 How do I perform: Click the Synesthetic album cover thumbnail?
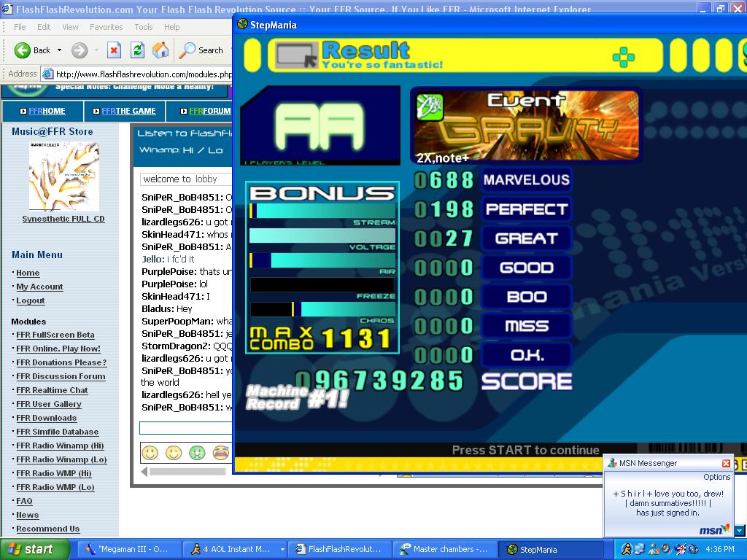point(64,176)
